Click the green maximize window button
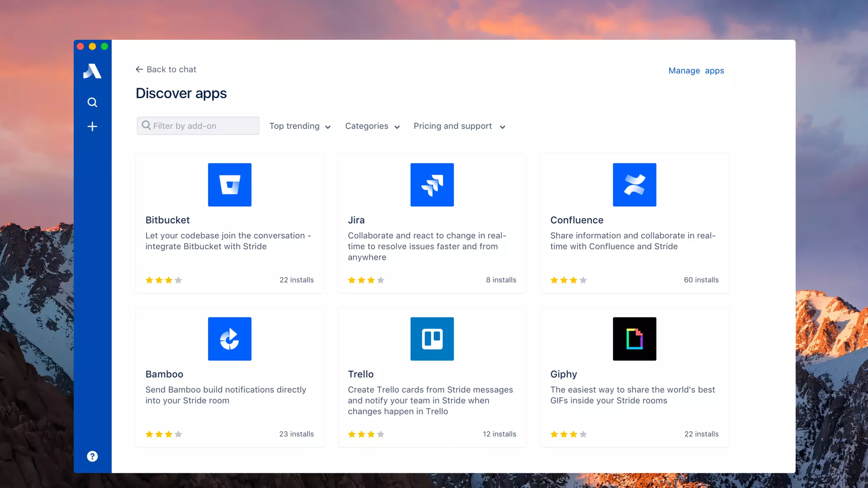This screenshot has height=488, width=868. (104, 46)
